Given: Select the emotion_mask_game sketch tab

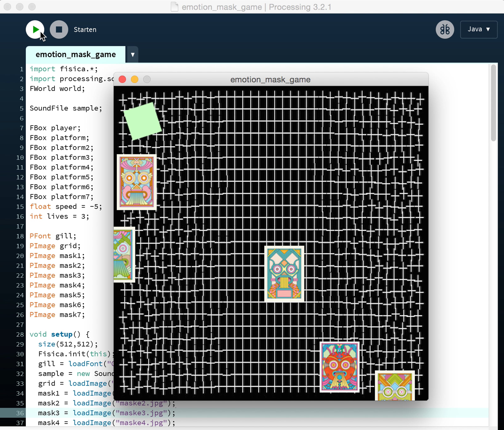Looking at the screenshot, I should click(76, 54).
